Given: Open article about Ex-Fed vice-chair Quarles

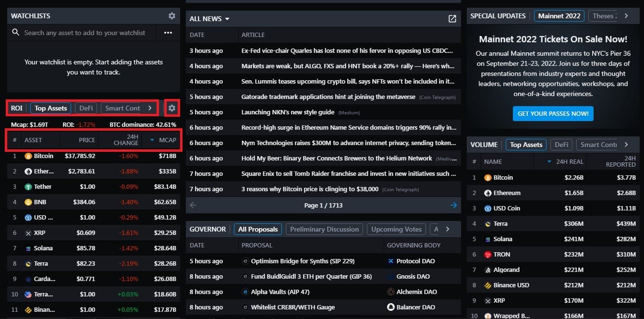Looking at the screenshot, I should pos(347,50).
